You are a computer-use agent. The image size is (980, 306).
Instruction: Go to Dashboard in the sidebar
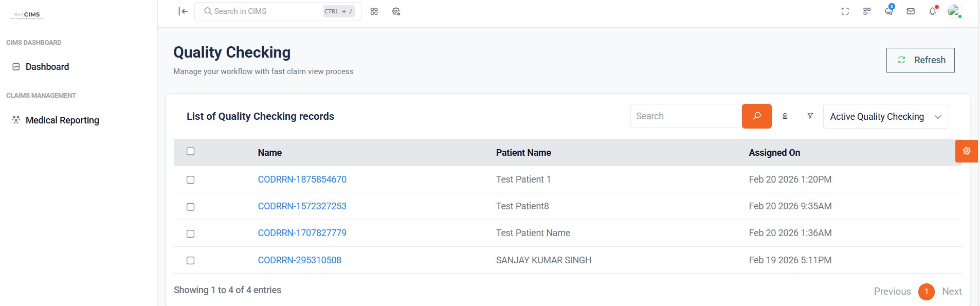click(47, 67)
